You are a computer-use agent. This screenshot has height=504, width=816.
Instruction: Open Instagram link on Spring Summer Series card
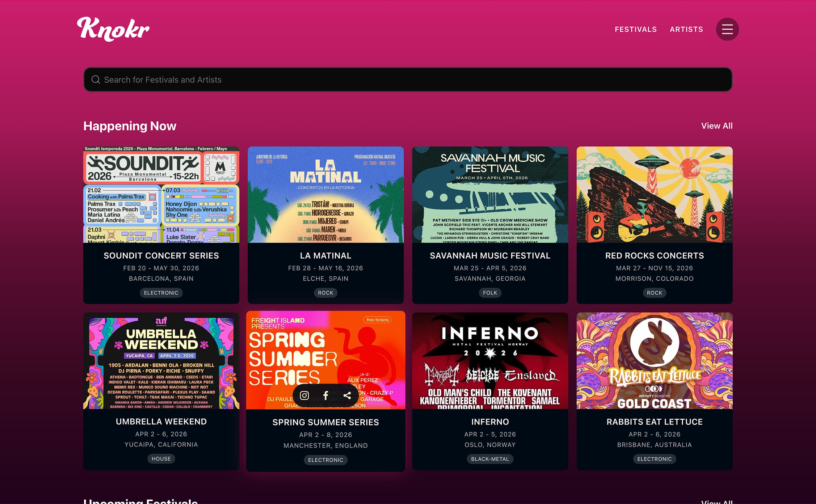(304, 395)
